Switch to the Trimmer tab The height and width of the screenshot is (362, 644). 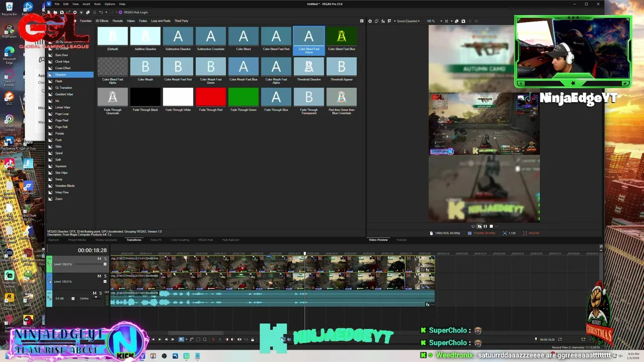tap(401, 240)
